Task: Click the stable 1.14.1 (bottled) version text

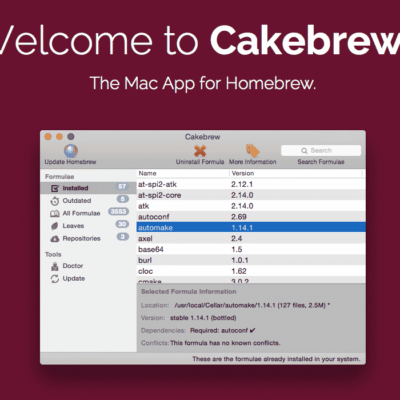Action: (203, 318)
